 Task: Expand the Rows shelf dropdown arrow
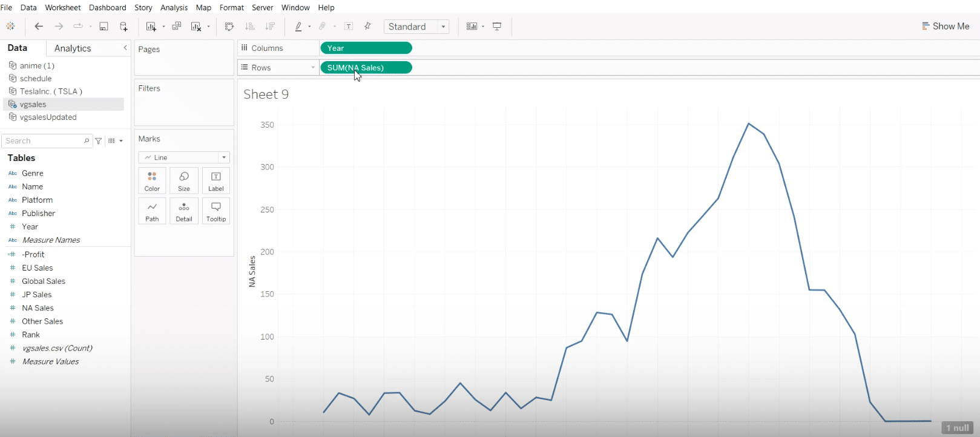pos(313,68)
